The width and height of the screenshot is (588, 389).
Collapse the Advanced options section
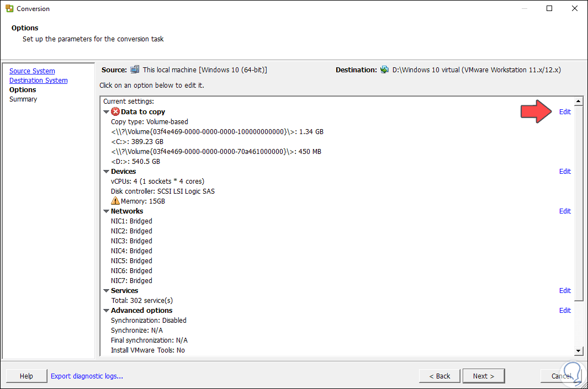(106, 311)
